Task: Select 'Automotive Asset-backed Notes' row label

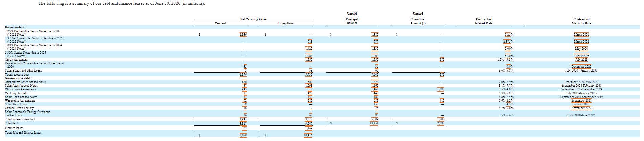Action: tap(25, 82)
